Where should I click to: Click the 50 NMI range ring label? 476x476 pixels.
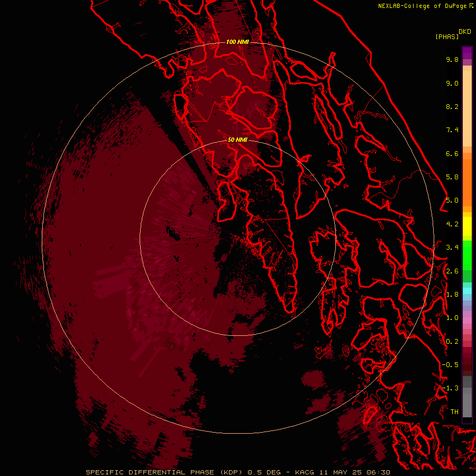coord(237,140)
